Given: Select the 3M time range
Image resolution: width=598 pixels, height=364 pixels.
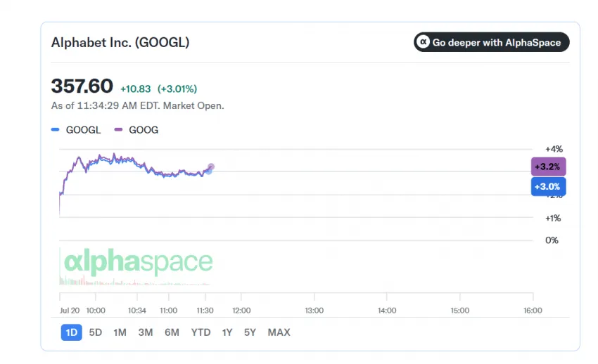Looking at the screenshot, I should click(x=146, y=332).
